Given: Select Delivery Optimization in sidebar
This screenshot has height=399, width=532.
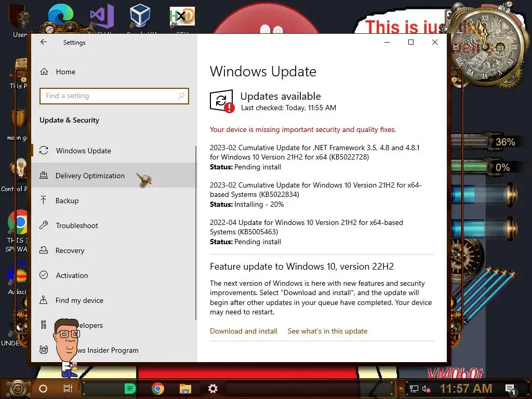Looking at the screenshot, I should 114,176.
